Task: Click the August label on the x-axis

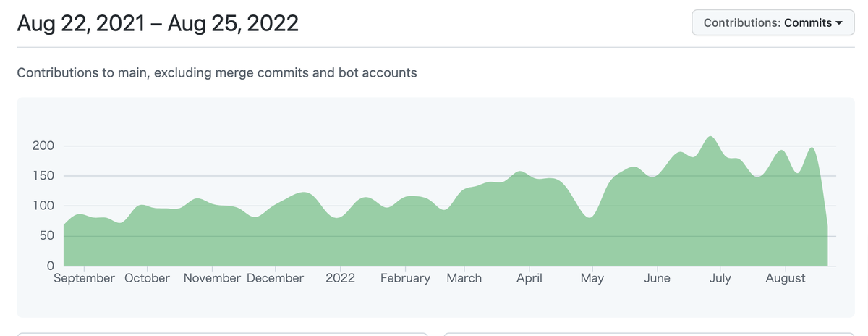Action: (786, 278)
